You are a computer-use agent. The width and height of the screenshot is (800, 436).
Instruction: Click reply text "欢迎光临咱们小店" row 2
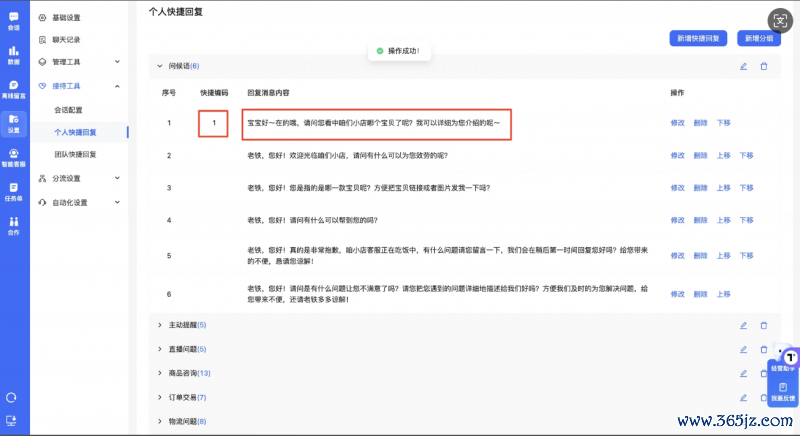pyautogui.click(x=347, y=156)
